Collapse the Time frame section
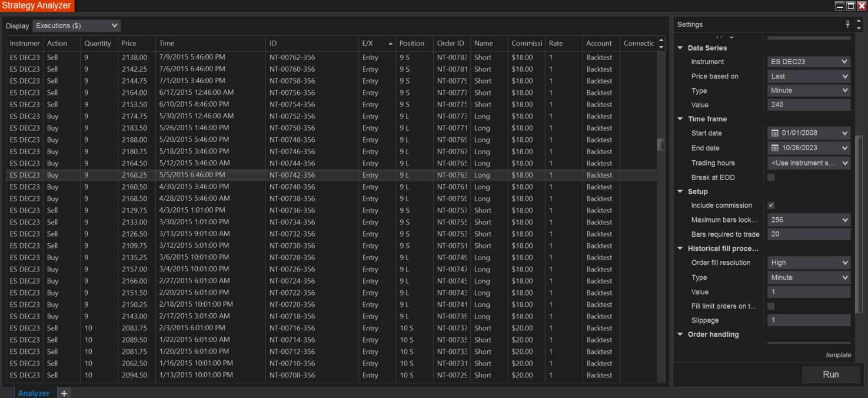Viewport: 868px width, 398px height. [680, 119]
